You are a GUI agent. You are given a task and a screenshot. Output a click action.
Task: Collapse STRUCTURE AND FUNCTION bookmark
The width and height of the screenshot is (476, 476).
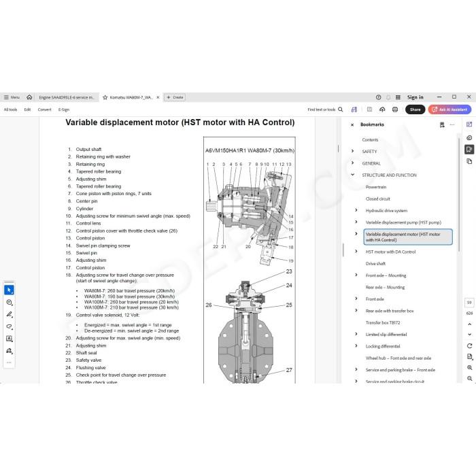tap(352, 175)
